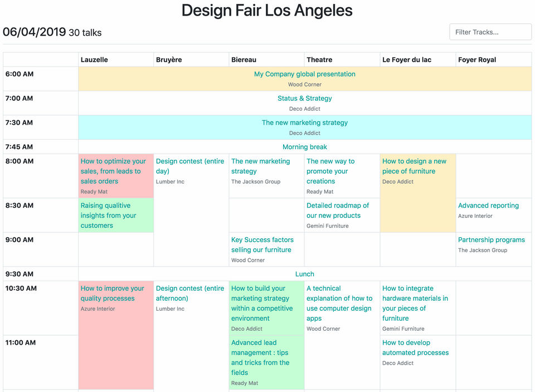The height and width of the screenshot is (392, 535).
Task: Open How to design a new piece of furniture
Action: pyautogui.click(x=414, y=166)
